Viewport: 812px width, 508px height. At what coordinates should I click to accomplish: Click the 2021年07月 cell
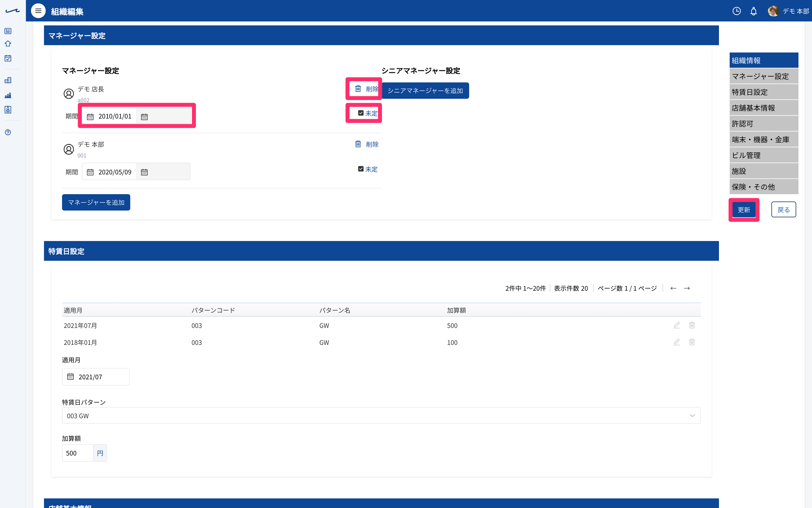pyautogui.click(x=80, y=325)
